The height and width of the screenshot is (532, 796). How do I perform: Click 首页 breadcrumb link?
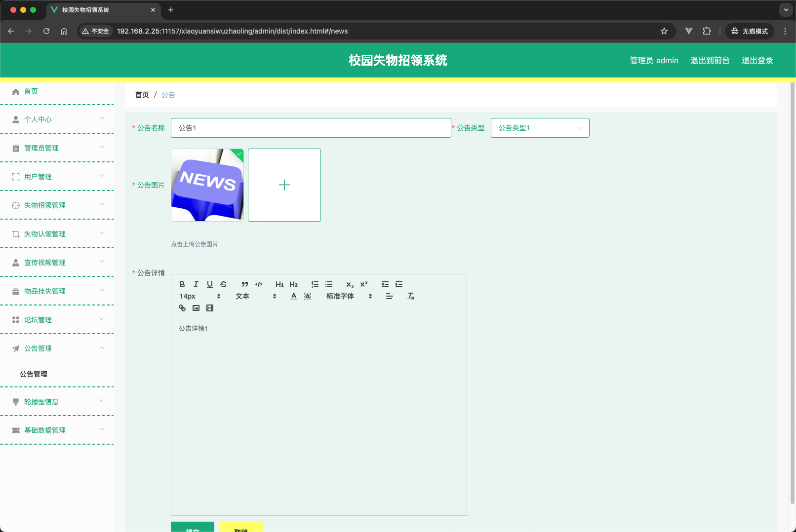pyautogui.click(x=142, y=95)
